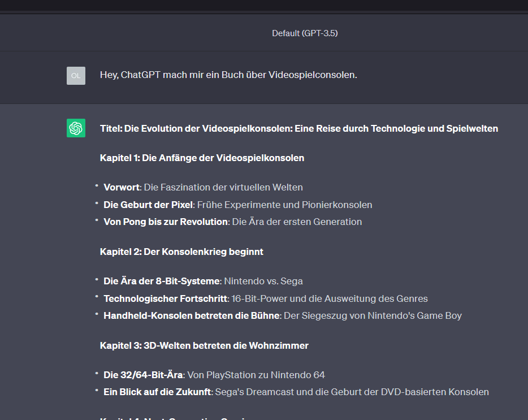Image resolution: width=528 pixels, height=420 pixels.
Task: Click the Vorwort bullet item
Action: (x=203, y=187)
